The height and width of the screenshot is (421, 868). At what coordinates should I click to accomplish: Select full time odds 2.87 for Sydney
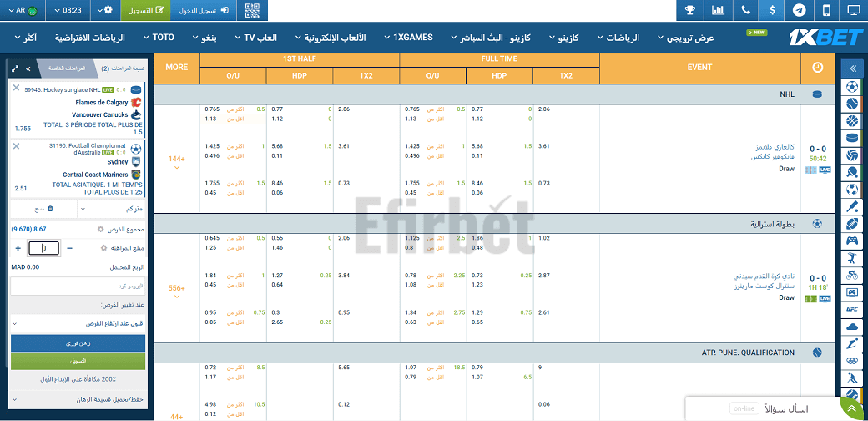click(544, 276)
